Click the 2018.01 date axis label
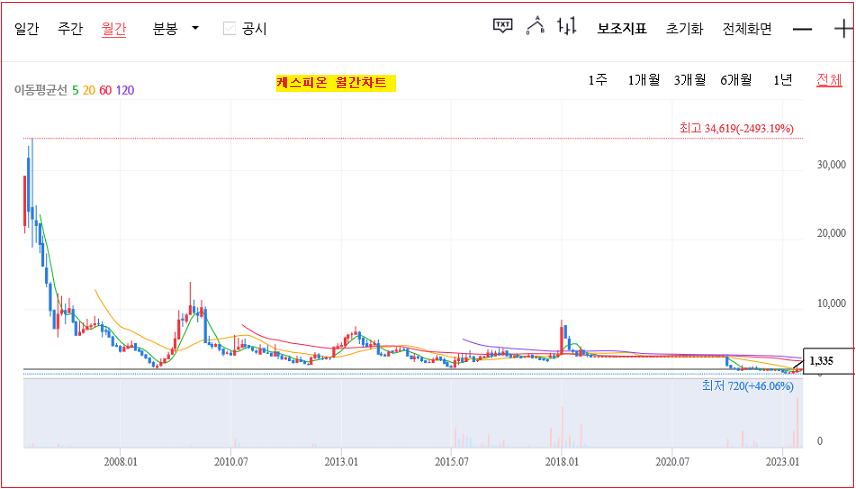856x489 pixels. click(x=562, y=462)
